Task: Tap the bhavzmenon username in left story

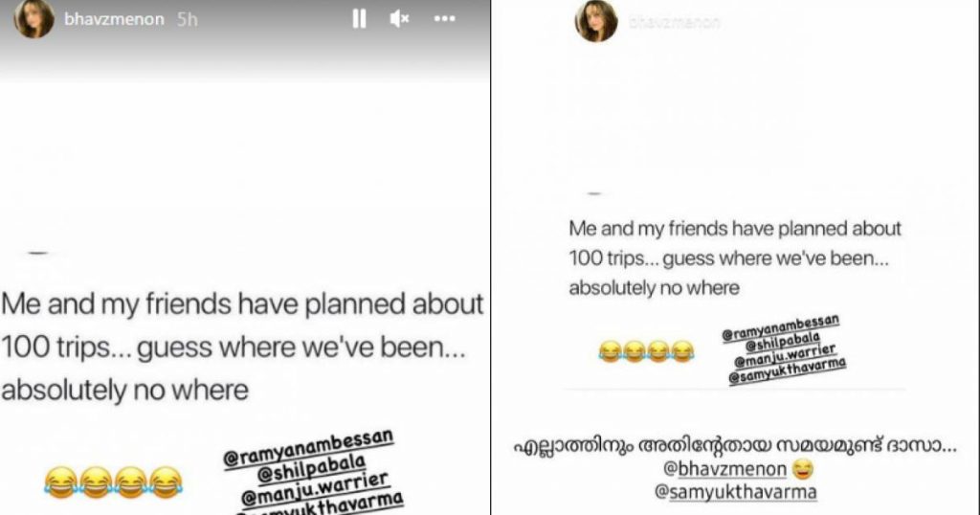Action: pyautogui.click(x=114, y=19)
